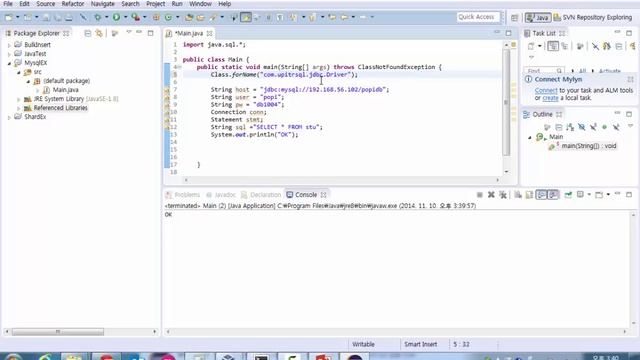640x360 pixels.
Task: Toggle Hide Fields in Outline toolbar
Action: click(x=582, y=127)
